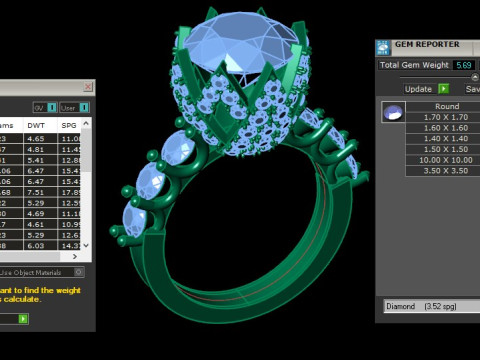Toggle the User switch
The width and height of the screenshot is (480, 360).
click(74, 108)
